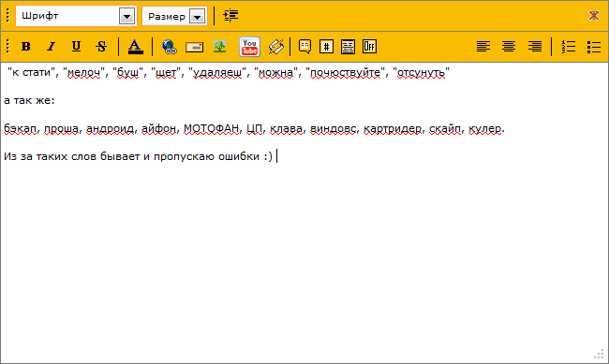Click the word "кулер"
Screen dimensions: 609x364
[485, 128]
